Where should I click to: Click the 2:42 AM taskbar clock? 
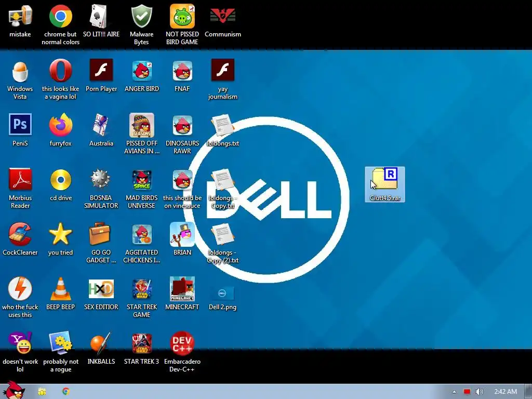tap(506, 392)
